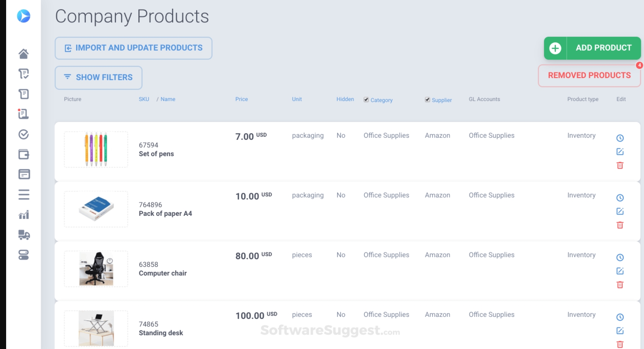Screen dimensions: 644x349
Task: Click the approvals checkmark icon in sidebar
Action: (x=24, y=134)
